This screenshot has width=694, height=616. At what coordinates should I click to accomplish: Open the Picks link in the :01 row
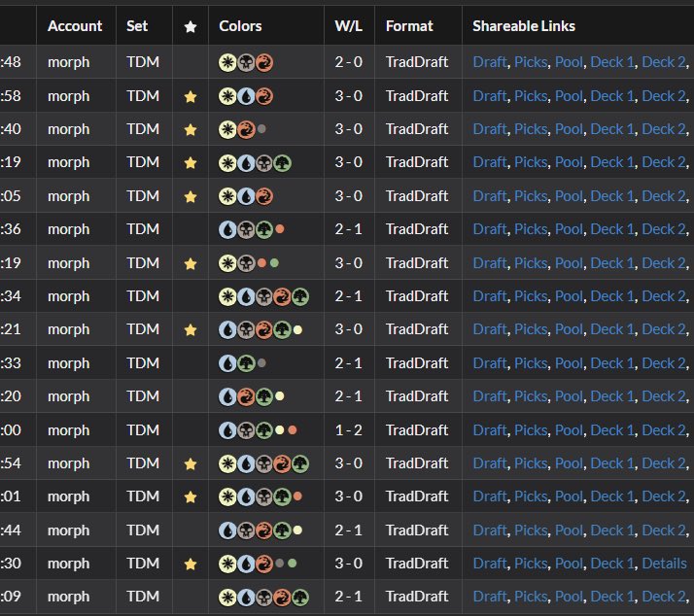coord(531,496)
